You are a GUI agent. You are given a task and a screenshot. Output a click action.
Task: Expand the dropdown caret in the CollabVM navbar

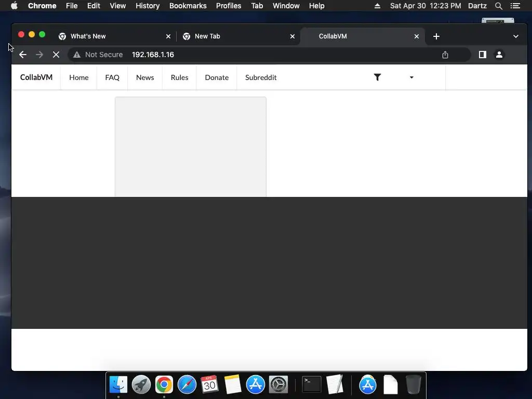click(x=411, y=77)
